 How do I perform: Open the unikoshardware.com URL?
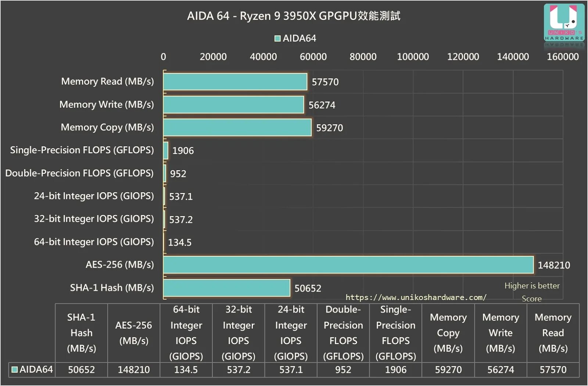tap(416, 297)
